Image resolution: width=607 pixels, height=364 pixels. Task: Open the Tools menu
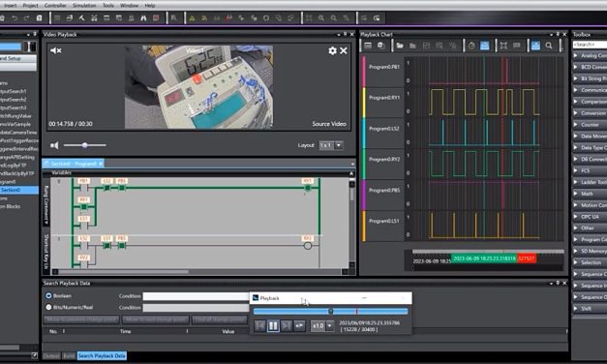[x=108, y=6]
